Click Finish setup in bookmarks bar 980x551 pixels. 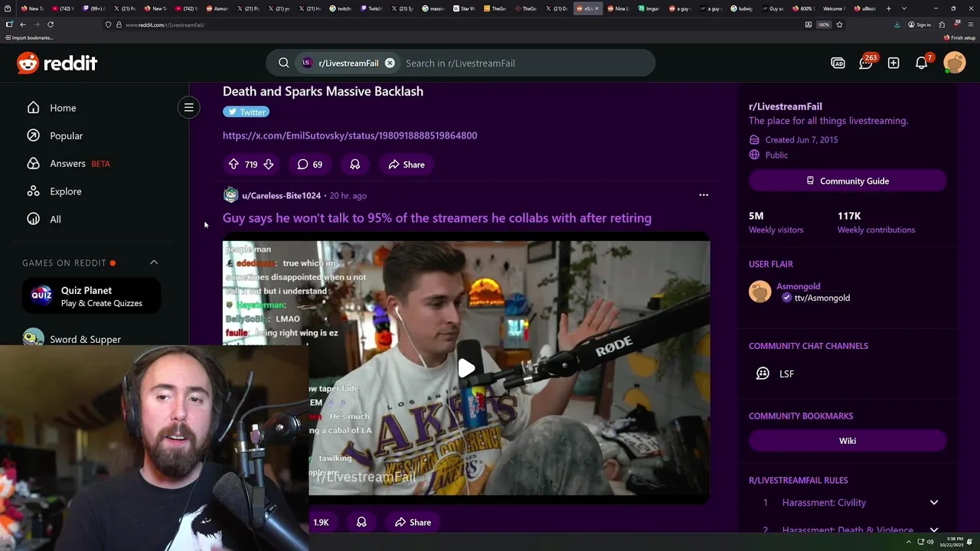(960, 37)
